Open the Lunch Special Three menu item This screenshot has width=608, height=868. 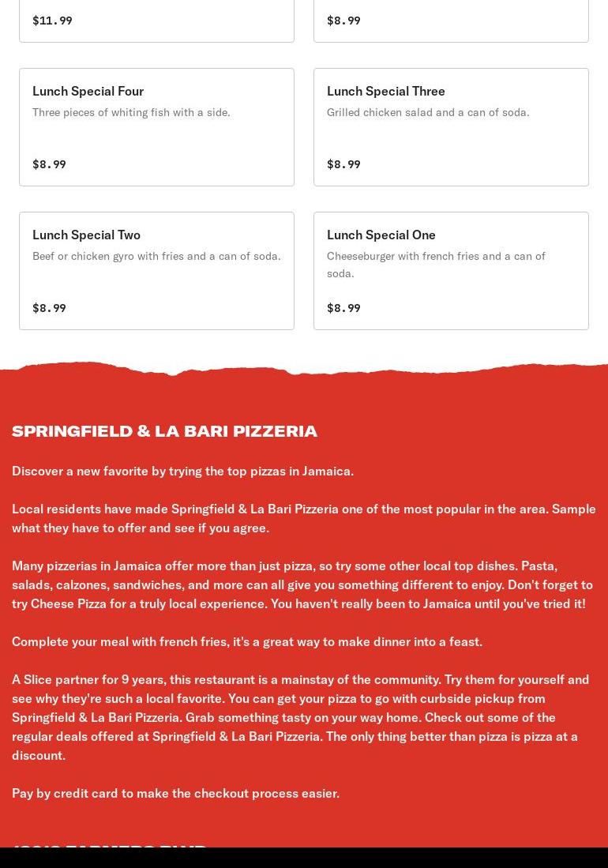click(x=451, y=127)
